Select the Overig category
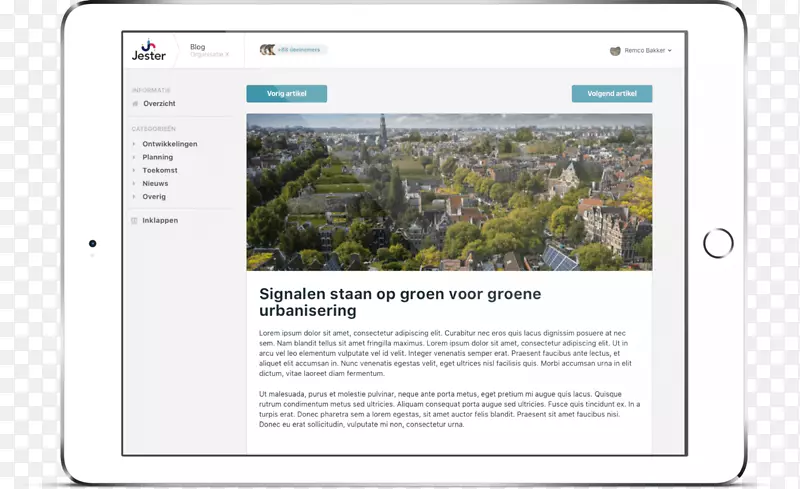Screen dimensions: 800x489 click(154, 197)
